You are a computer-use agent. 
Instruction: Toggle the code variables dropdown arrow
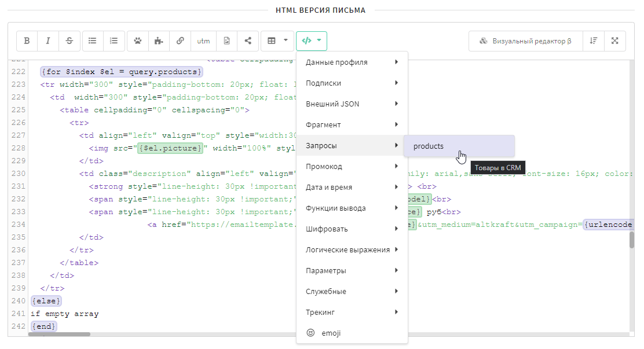click(x=319, y=41)
